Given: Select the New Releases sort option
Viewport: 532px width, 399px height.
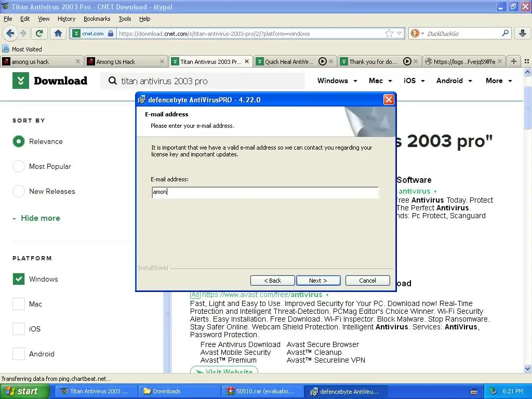Looking at the screenshot, I should 19,191.
